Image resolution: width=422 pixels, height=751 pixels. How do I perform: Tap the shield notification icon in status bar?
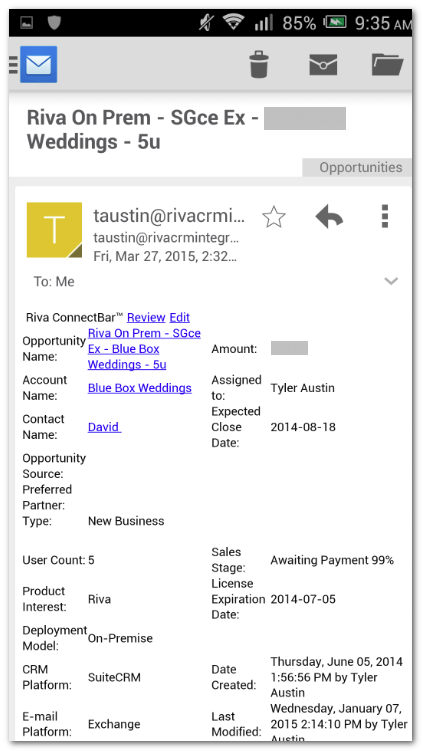tap(54, 23)
